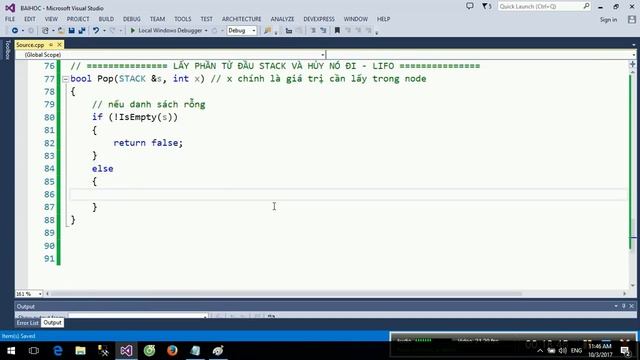This screenshot has width=640, height=360.
Task: Open the Output panel window position dropdown
Action: click(x=616, y=306)
